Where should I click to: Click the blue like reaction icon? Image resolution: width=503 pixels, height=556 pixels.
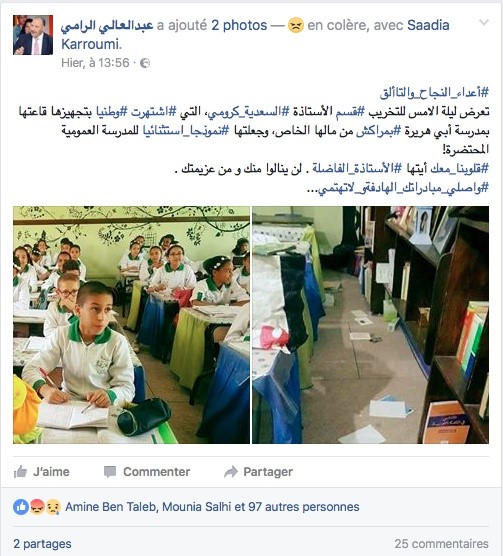pyautogui.click(x=21, y=507)
